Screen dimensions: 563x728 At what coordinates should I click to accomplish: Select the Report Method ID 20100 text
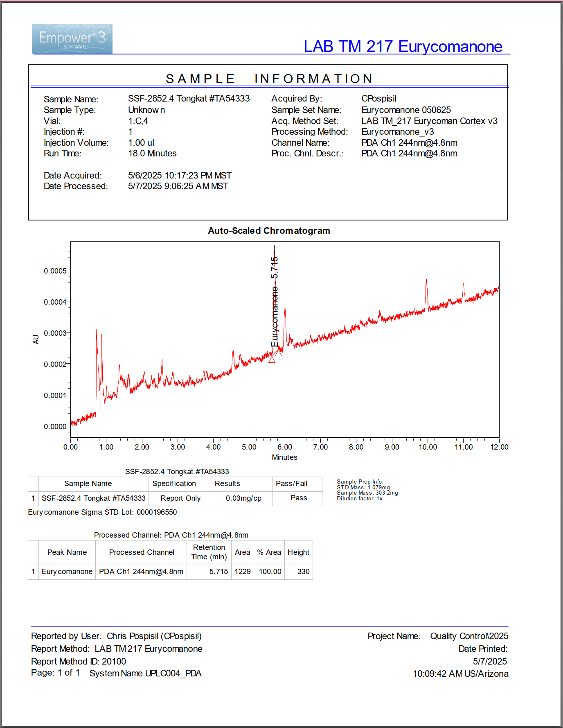click(x=79, y=661)
